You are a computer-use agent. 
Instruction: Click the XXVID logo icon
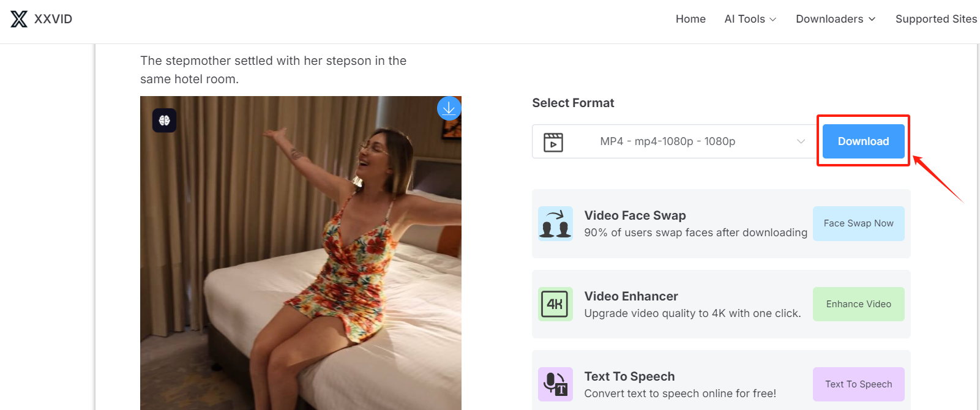[x=19, y=19]
